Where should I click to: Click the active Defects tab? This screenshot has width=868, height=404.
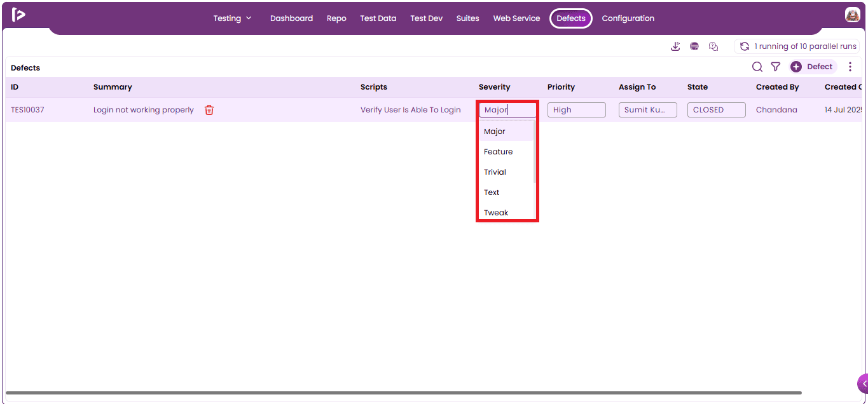coord(571,18)
